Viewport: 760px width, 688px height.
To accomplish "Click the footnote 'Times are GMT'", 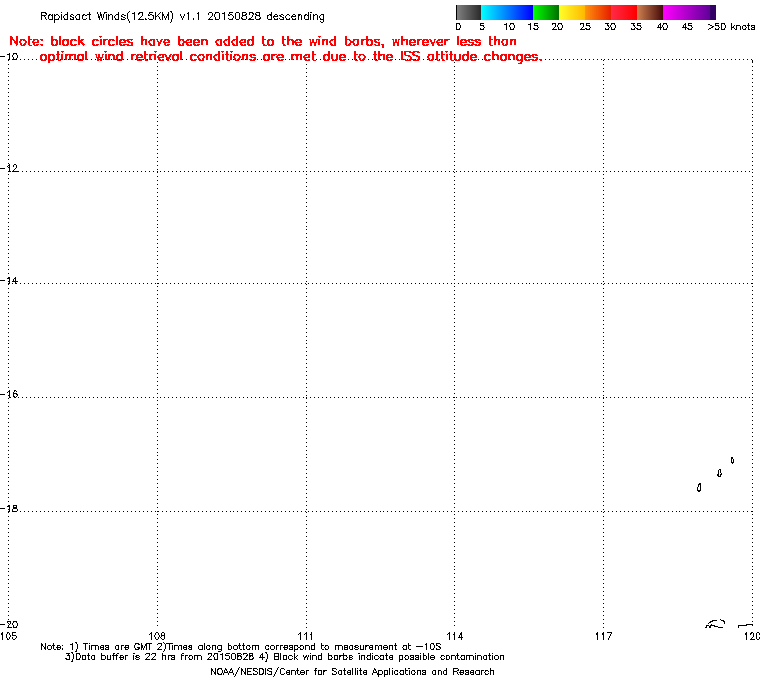I will [117, 647].
